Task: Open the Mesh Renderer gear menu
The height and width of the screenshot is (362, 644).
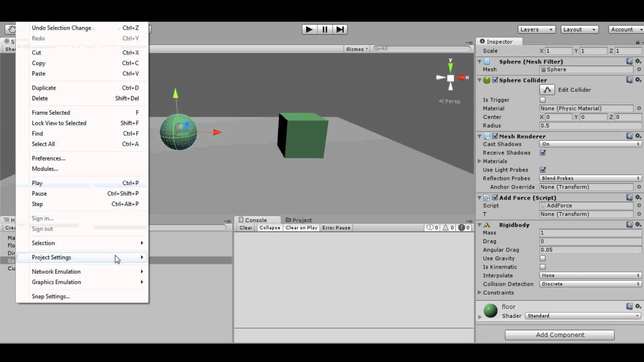Action: coord(638,136)
